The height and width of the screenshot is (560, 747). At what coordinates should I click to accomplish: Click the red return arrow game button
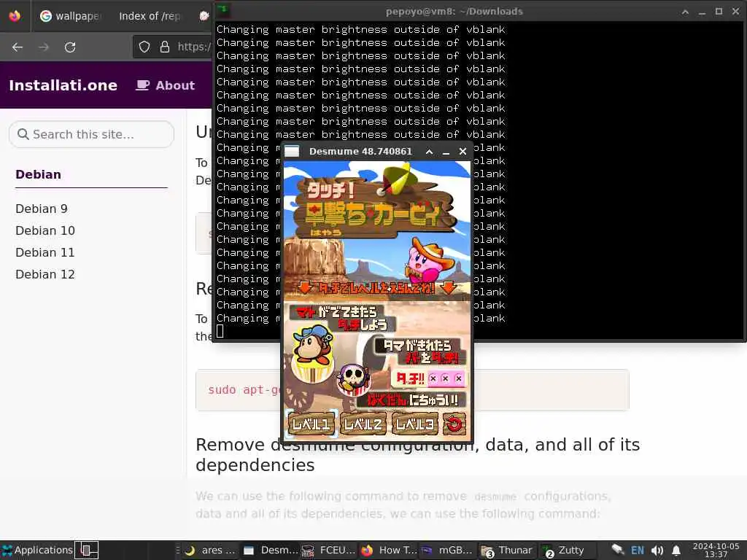point(454,424)
